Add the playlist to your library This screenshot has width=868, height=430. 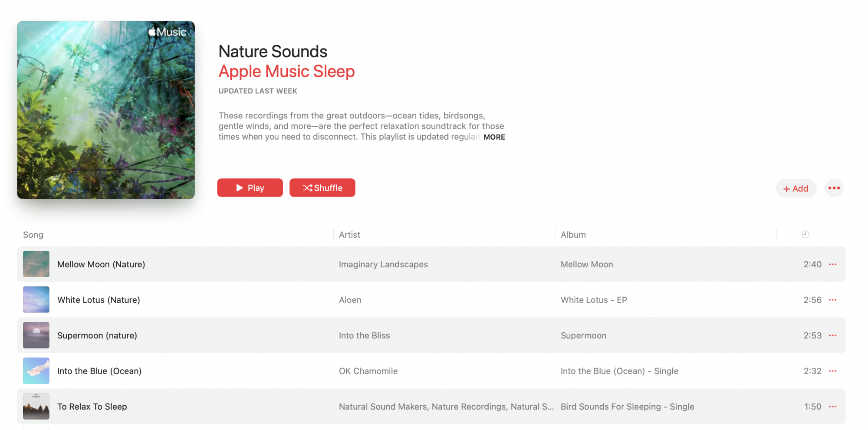[796, 189]
